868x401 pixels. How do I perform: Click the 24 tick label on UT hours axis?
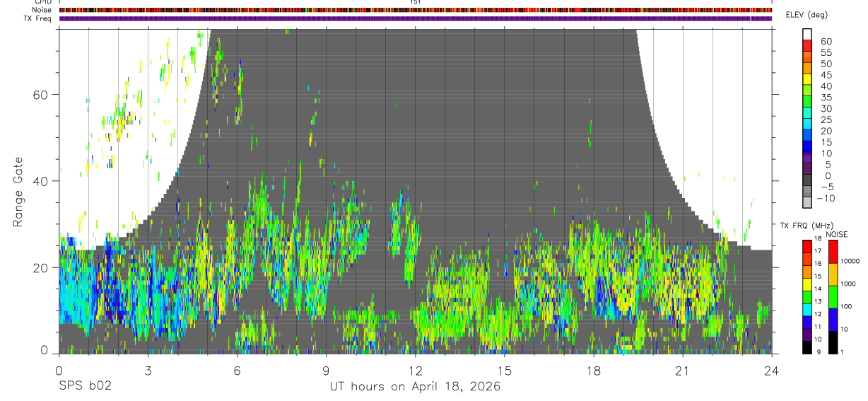point(771,370)
